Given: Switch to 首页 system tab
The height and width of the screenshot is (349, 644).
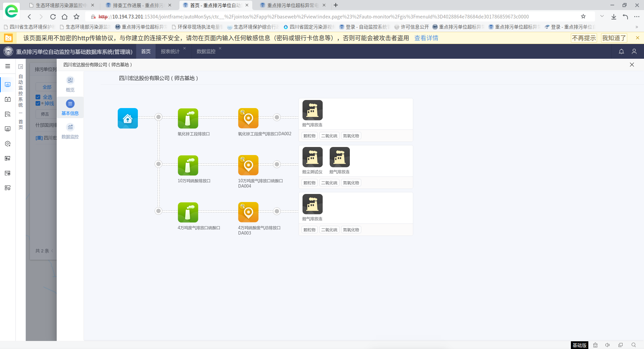Looking at the screenshot, I should point(146,51).
